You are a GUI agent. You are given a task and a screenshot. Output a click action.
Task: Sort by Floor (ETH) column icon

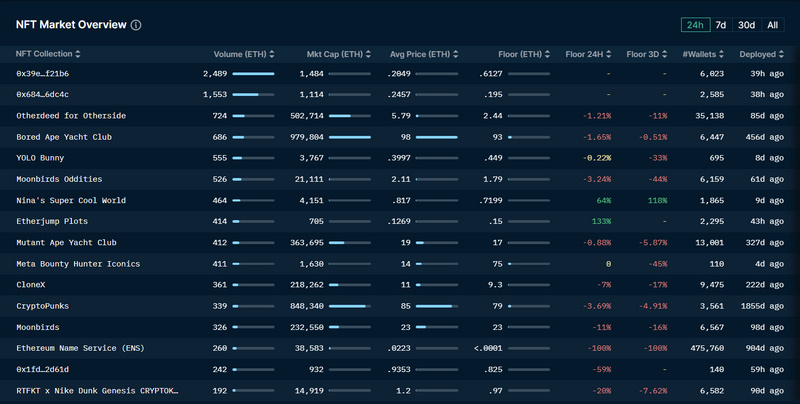click(x=546, y=54)
